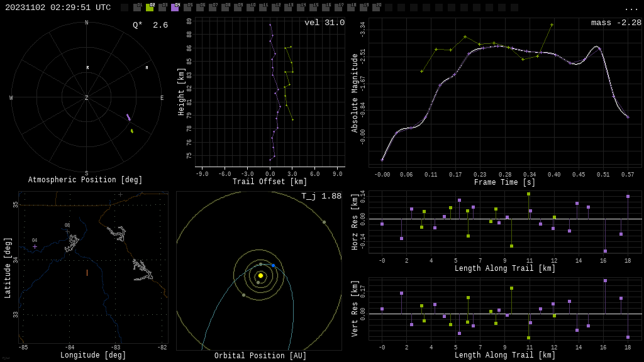Click the Q* 2.6 value
Image resolution: width=644 pixels, height=362 pixels.
tap(150, 25)
